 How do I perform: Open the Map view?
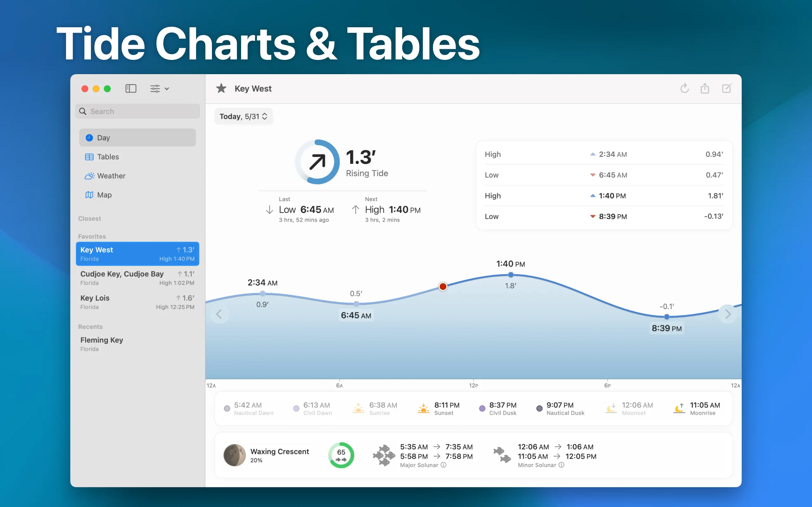point(104,195)
